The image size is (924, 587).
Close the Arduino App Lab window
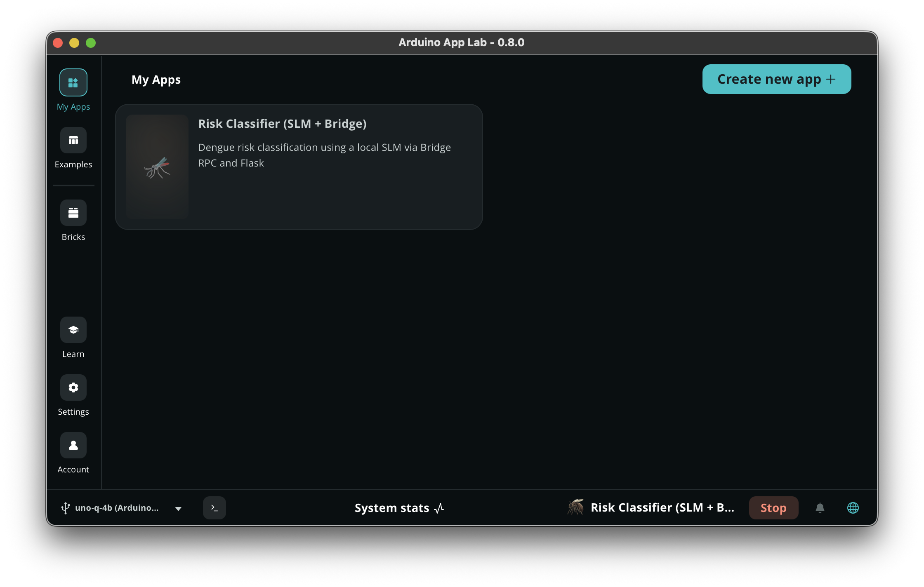pyautogui.click(x=58, y=43)
